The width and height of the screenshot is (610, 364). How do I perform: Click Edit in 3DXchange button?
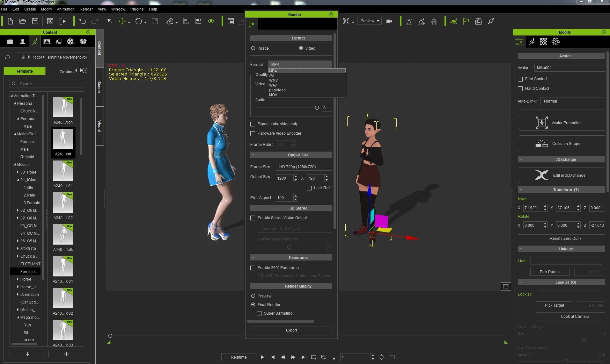pos(561,175)
